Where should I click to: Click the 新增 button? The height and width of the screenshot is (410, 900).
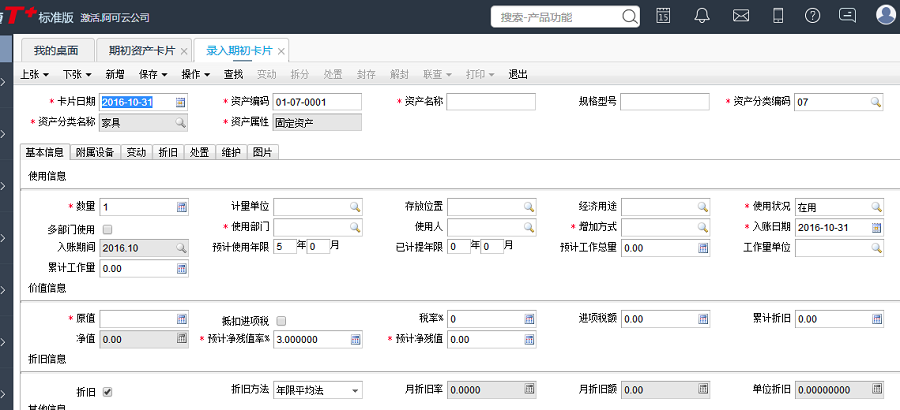[x=115, y=74]
